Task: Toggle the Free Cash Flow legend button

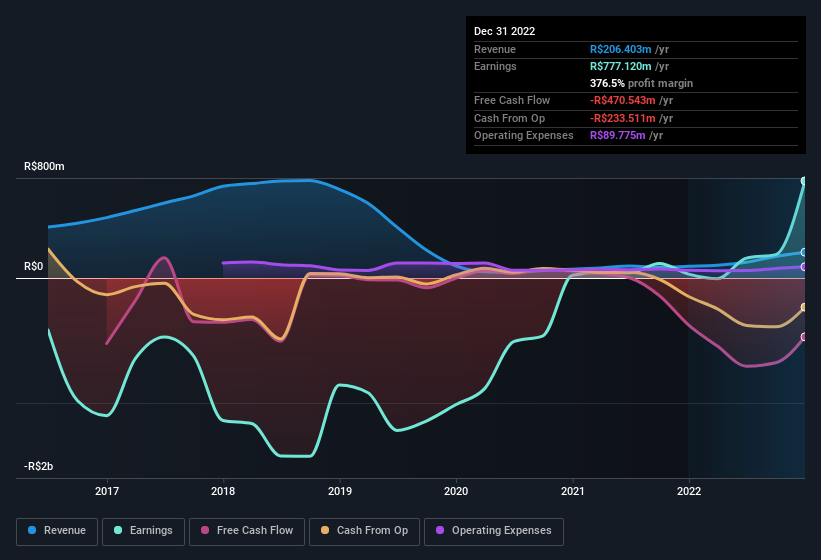Action: 247,531
